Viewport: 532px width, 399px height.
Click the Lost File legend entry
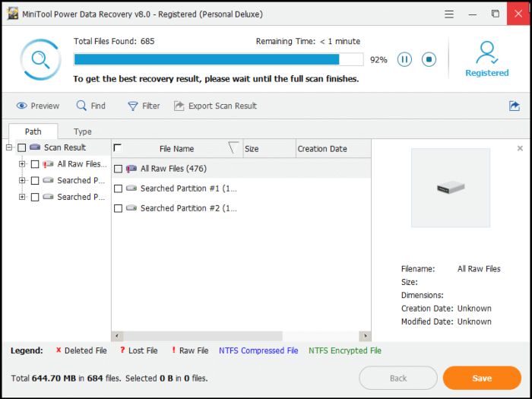[x=138, y=350]
